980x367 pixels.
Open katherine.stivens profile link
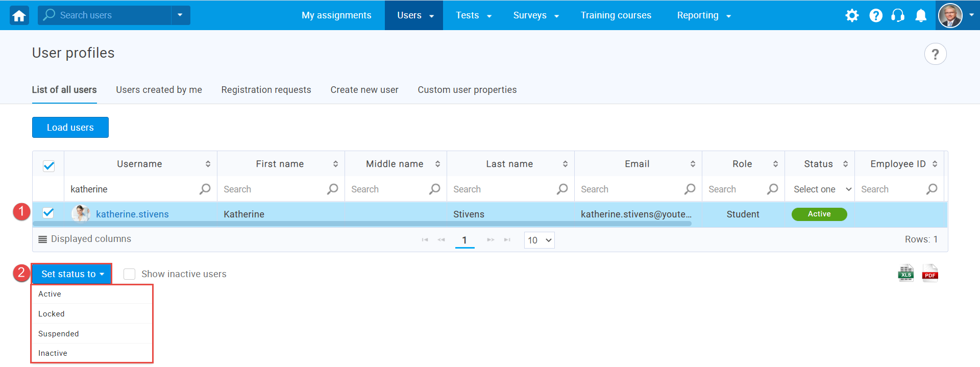(132, 214)
